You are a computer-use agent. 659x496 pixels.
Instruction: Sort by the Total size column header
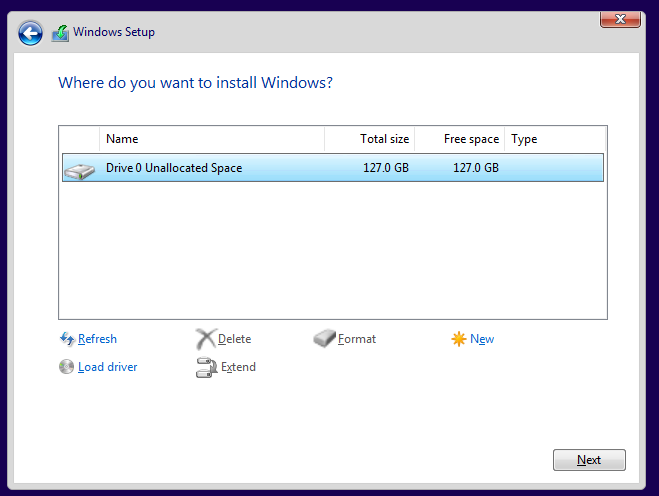click(369, 139)
